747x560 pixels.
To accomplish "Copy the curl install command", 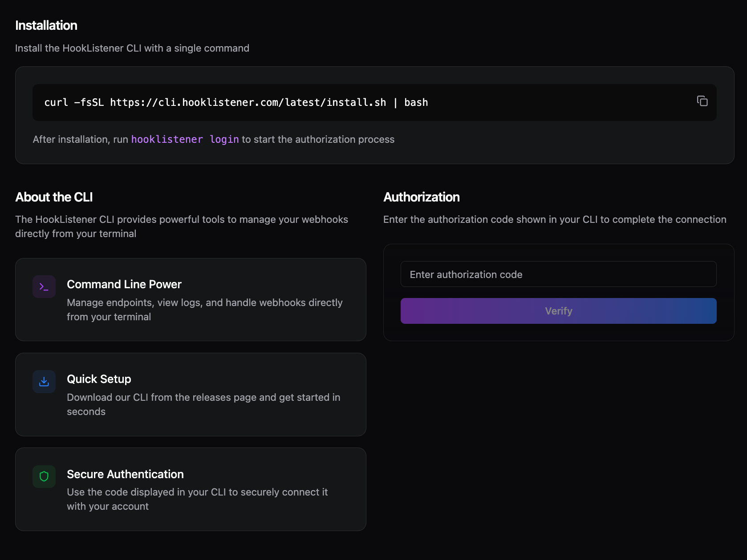I will (x=702, y=101).
